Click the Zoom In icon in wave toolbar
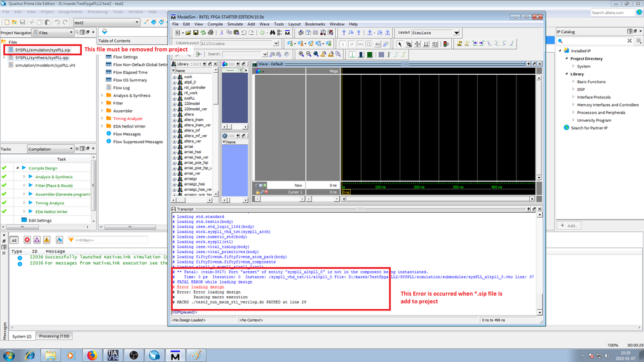Viewport: 644px width, 362px height. click(301, 54)
